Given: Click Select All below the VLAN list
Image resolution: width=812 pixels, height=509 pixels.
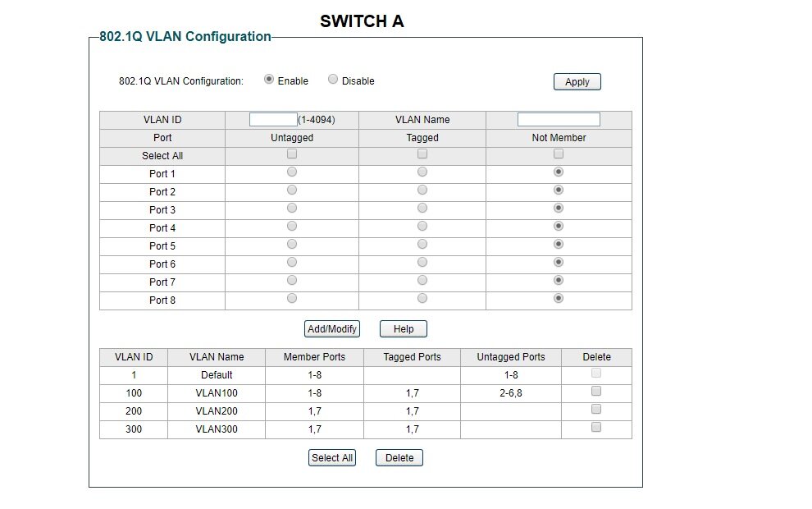Looking at the screenshot, I should click(332, 458).
